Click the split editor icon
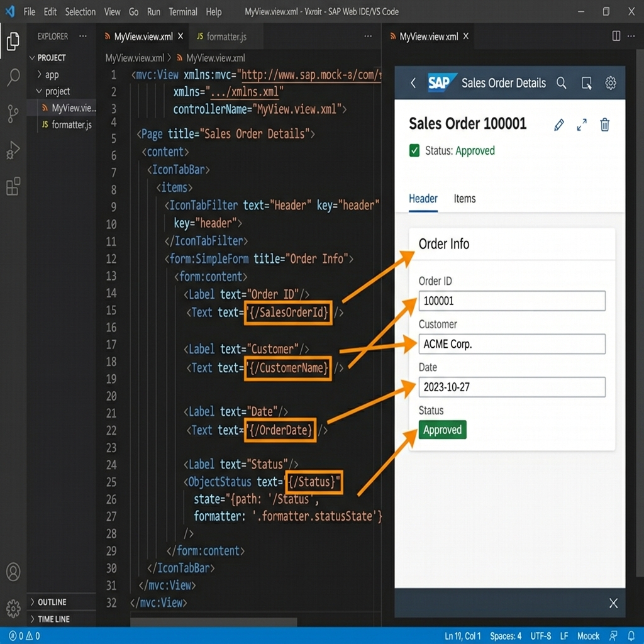644x644 pixels. click(x=616, y=36)
